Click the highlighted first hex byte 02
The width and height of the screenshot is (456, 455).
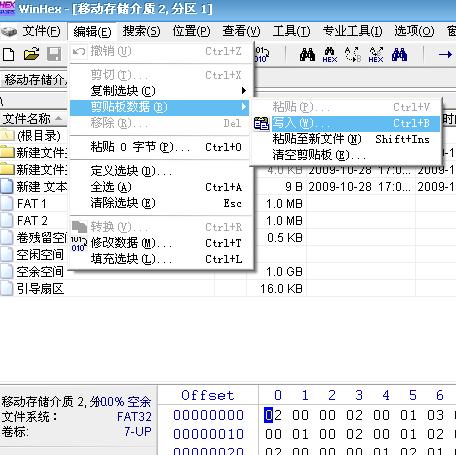273,415
